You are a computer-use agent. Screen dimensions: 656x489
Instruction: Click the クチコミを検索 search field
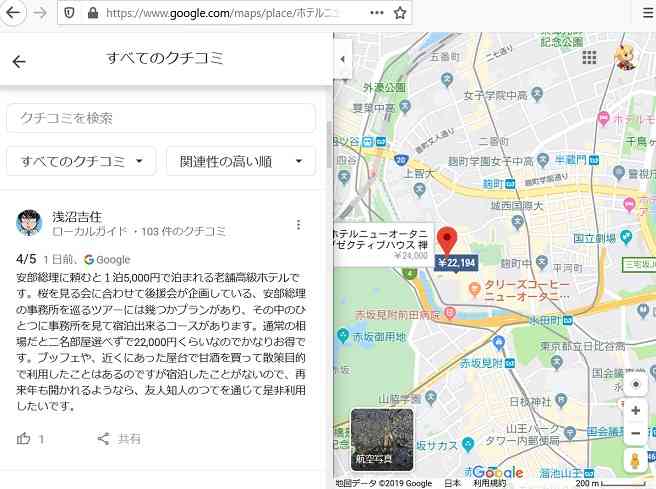point(161,118)
